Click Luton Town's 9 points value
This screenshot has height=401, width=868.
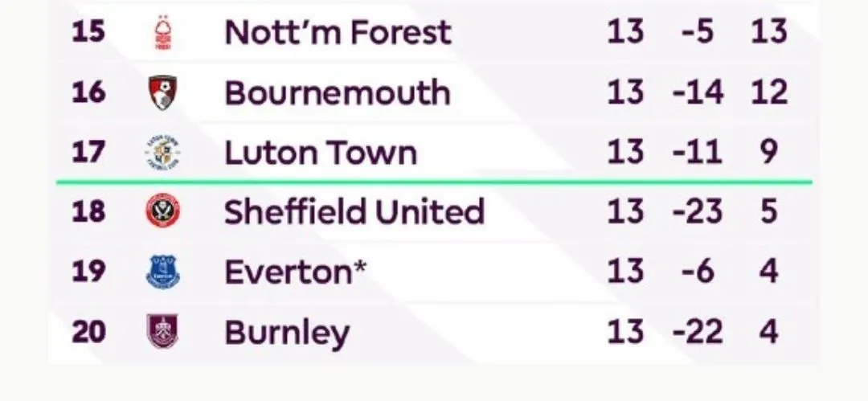point(769,152)
